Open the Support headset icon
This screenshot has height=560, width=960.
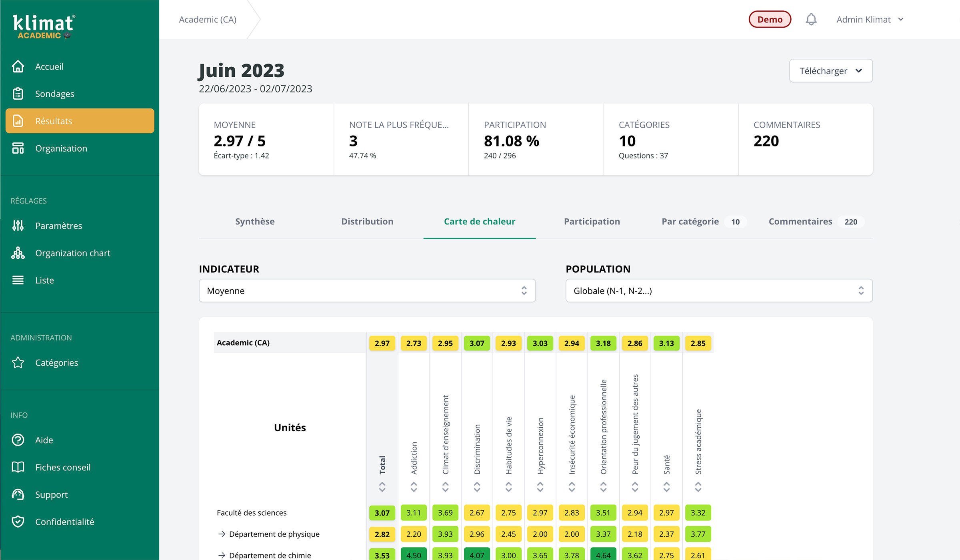point(18,494)
